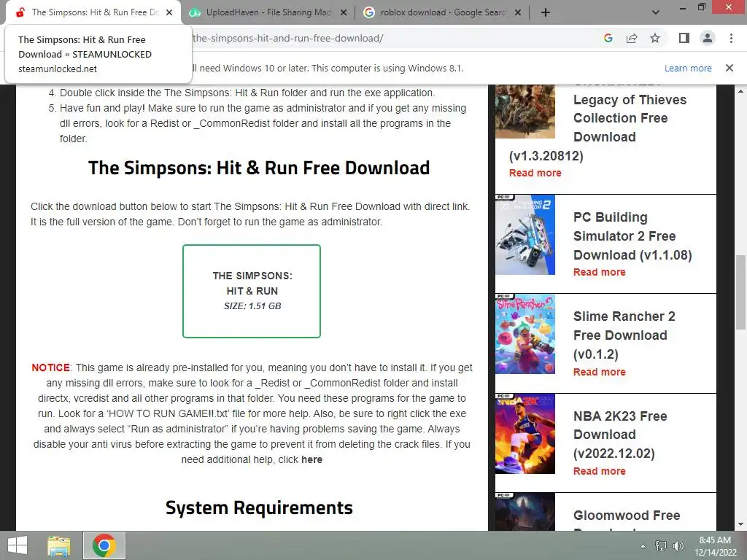Switch to the UploadHaven tab

pyautogui.click(x=268, y=12)
